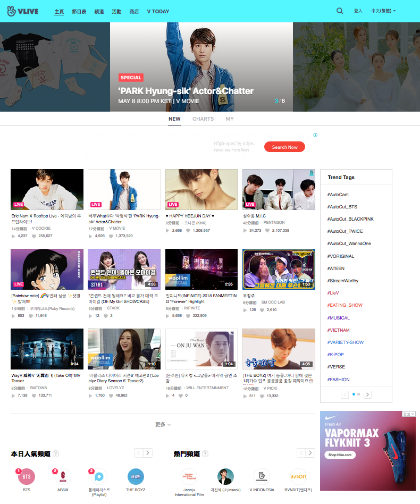Open THE BOYZ channel icon

click(x=136, y=477)
